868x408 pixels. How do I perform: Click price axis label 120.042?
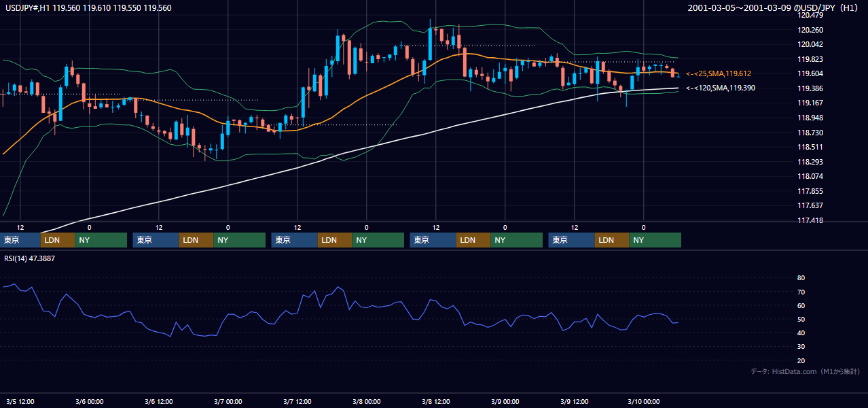pos(810,44)
